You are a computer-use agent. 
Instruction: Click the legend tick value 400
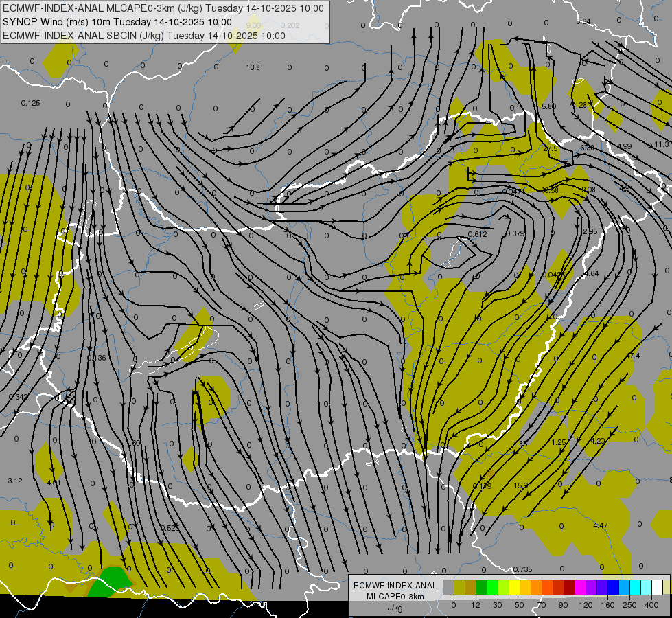(x=651, y=605)
